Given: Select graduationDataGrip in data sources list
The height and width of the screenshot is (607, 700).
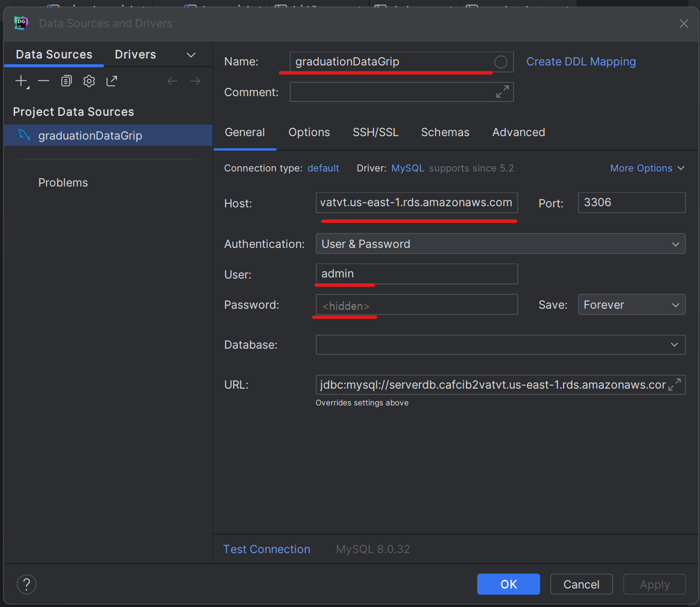Looking at the screenshot, I should (x=108, y=136).
